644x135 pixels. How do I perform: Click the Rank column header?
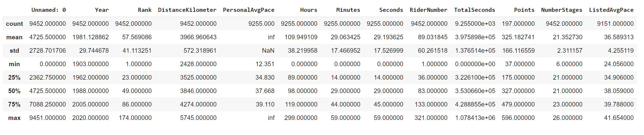click(x=145, y=10)
